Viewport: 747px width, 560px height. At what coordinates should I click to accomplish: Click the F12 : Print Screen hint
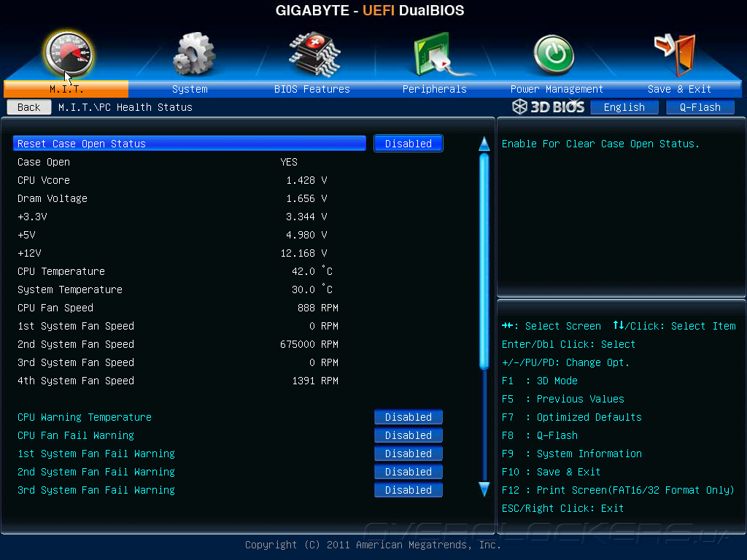pyautogui.click(x=618, y=490)
